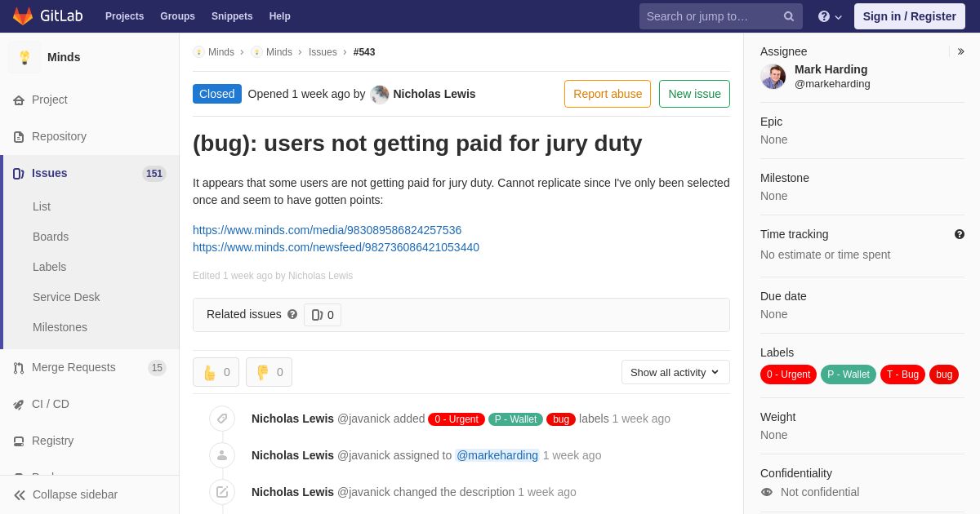
Task: Open the Snippets menu item
Action: pyautogui.click(x=232, y=16)
